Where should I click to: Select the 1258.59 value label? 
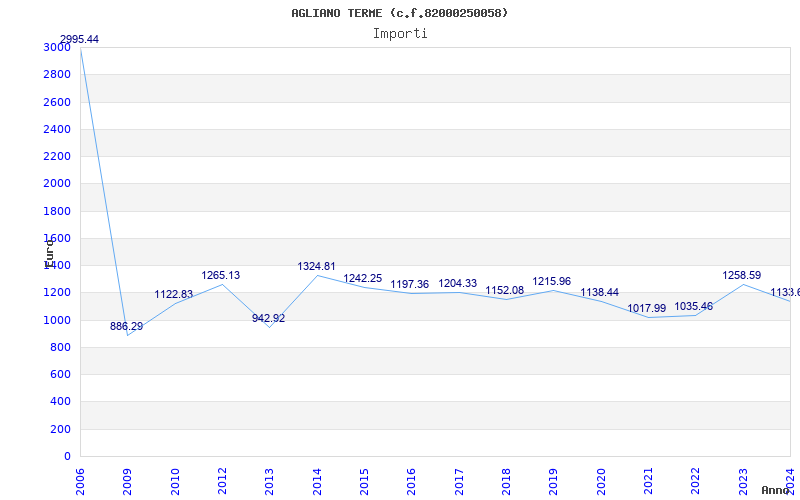[x=741, y=276]
